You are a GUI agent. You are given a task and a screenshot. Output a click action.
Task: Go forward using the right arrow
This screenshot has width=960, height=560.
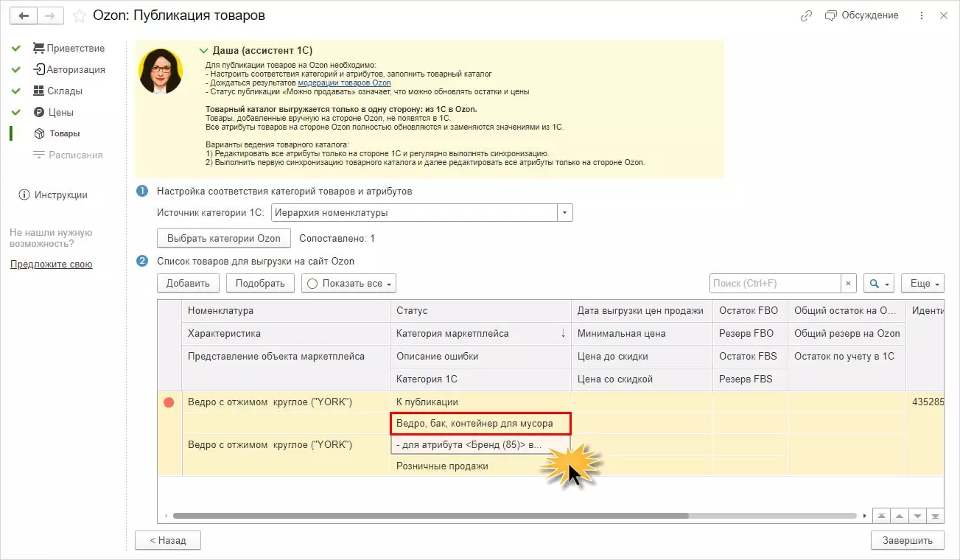(50, 15)
